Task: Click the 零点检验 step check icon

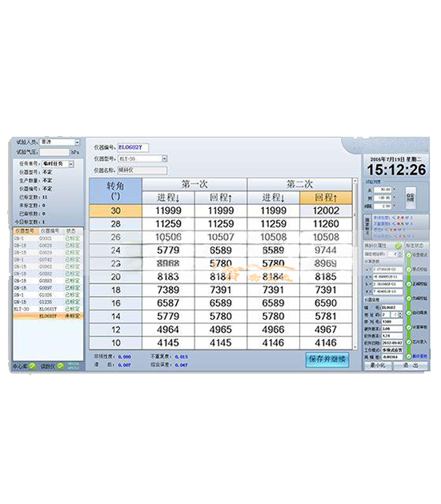Action: click(409, 270)
